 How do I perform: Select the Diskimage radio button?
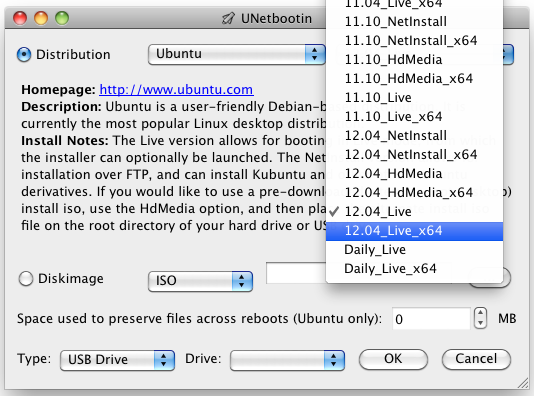tap(26, 279)
